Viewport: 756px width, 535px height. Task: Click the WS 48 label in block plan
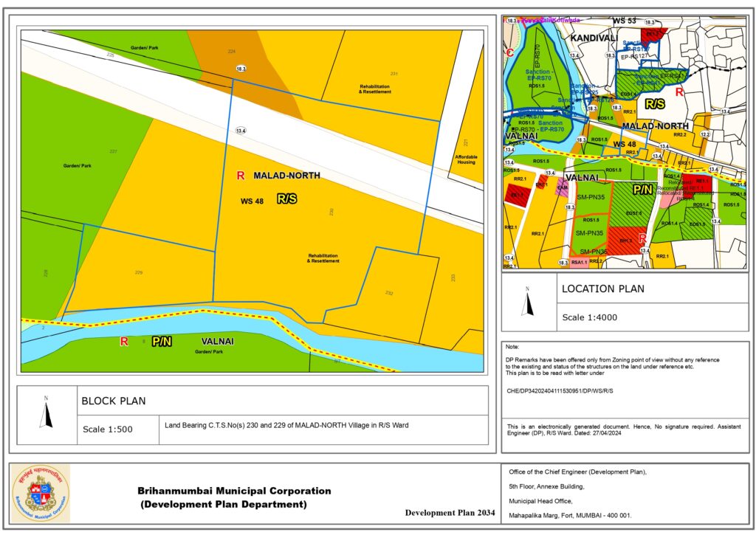252,200
